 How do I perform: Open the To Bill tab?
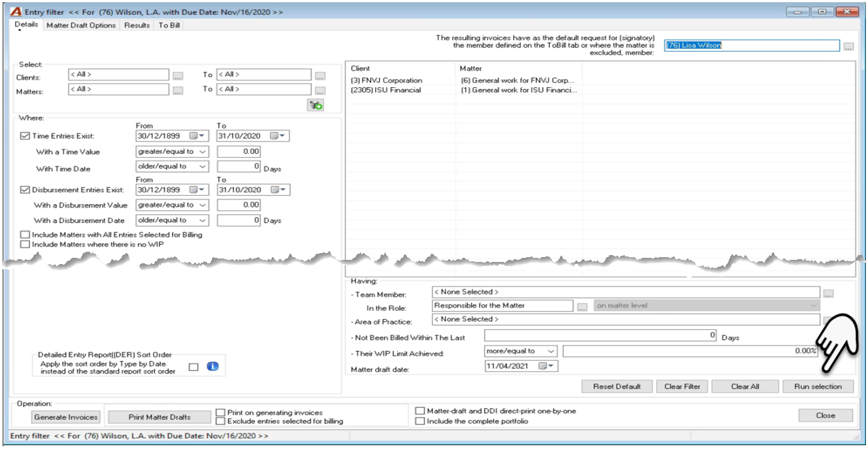click(x=169, y=26)
